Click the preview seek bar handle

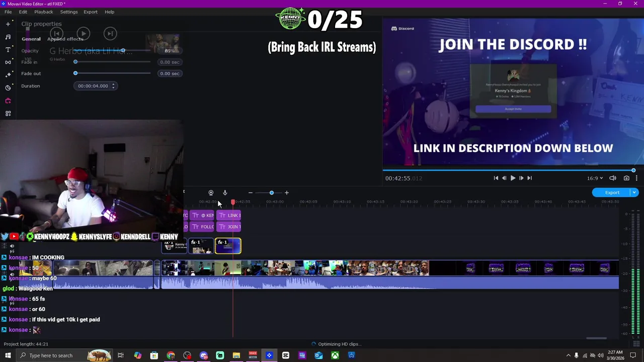tap(633, 170)
